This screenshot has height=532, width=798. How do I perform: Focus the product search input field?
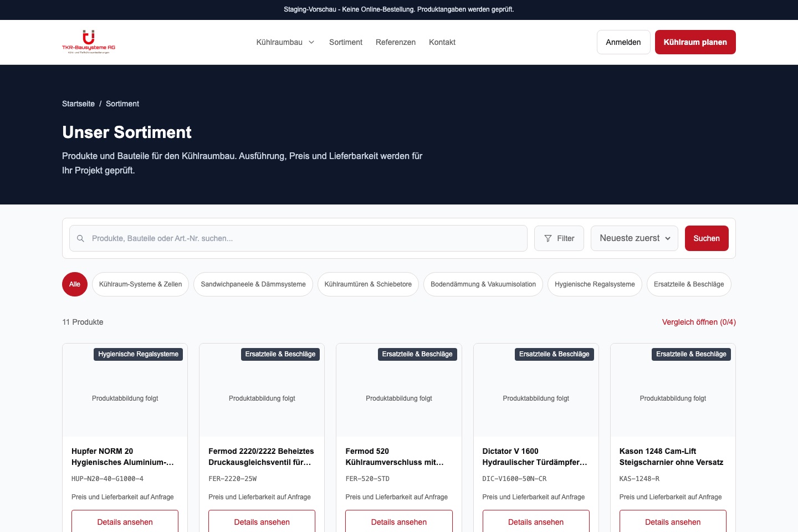click(298, 238)
